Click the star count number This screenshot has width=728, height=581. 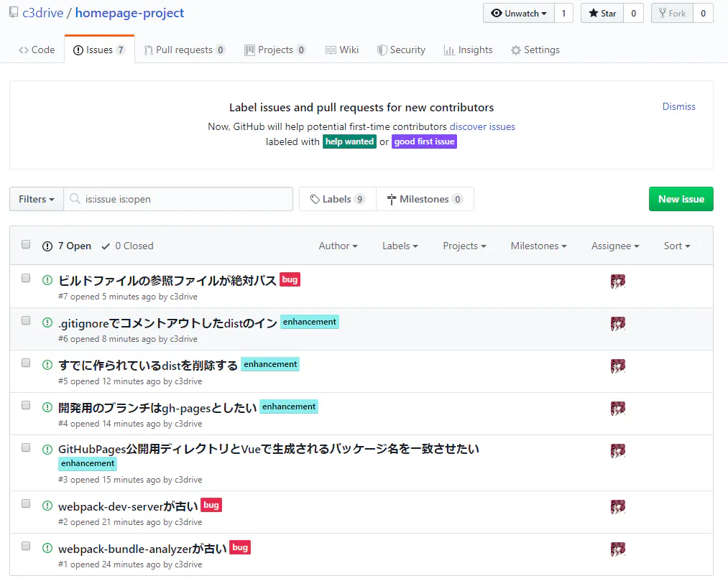[x=633, y=13]
